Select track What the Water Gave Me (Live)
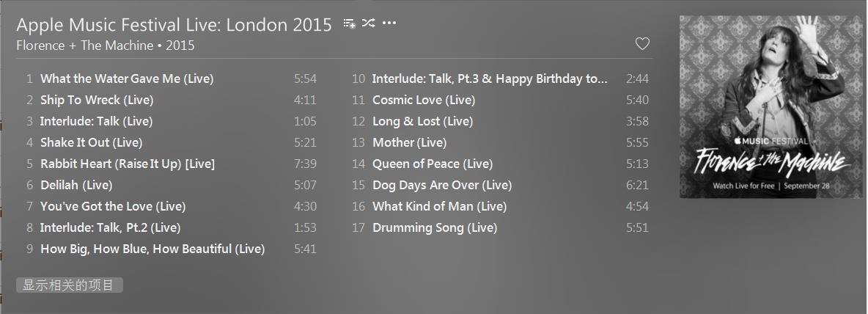Image resolution: width=868 pixels, height=314 pixels. click(x=127, y=78)
